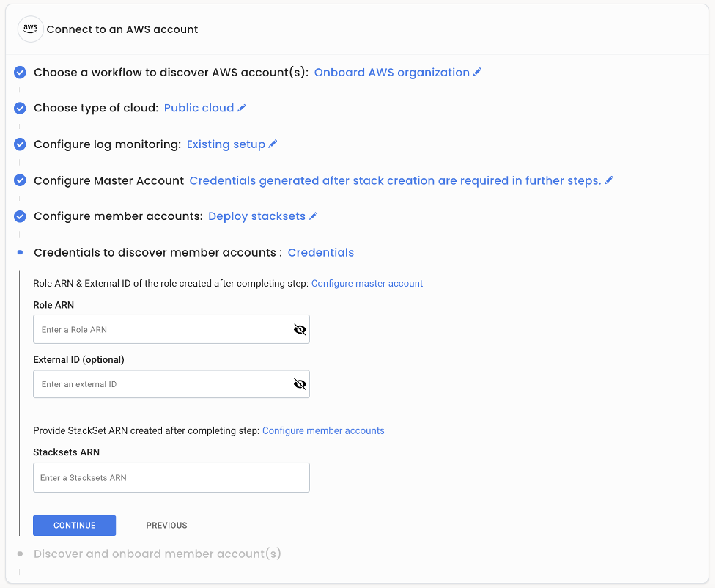This screenshot has height=588, width=716.
Task: Click 'Discover and onboard member account(s)' step
Action: 157,554
